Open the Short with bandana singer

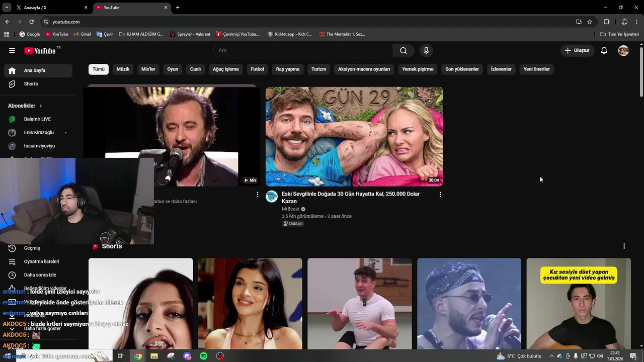coord(469,304)
